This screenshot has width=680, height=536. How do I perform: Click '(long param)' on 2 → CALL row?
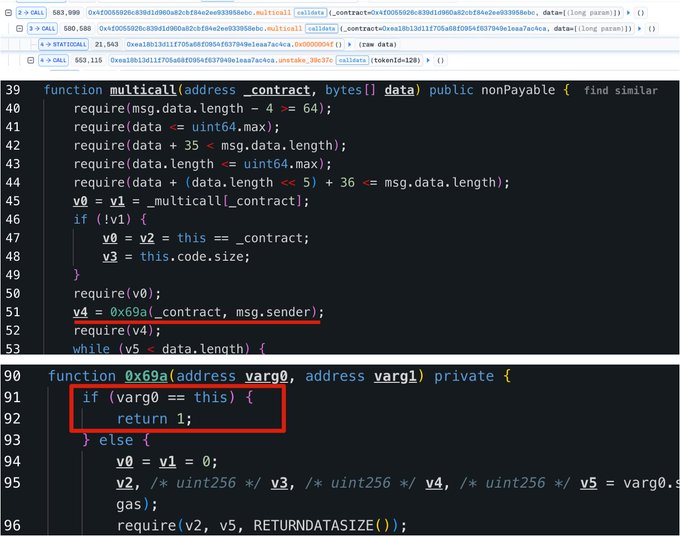[x=592, y=13]
